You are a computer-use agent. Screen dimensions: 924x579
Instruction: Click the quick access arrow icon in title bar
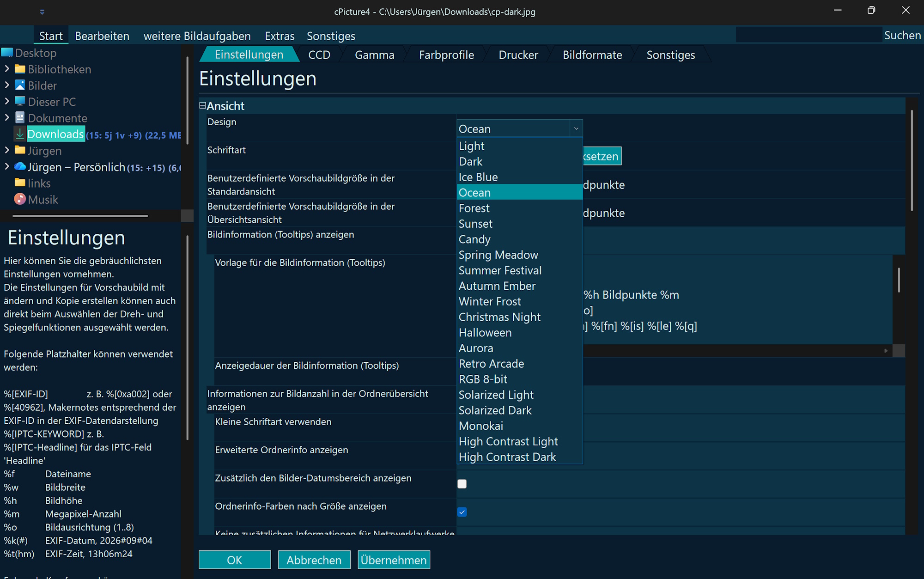point(42,12)
